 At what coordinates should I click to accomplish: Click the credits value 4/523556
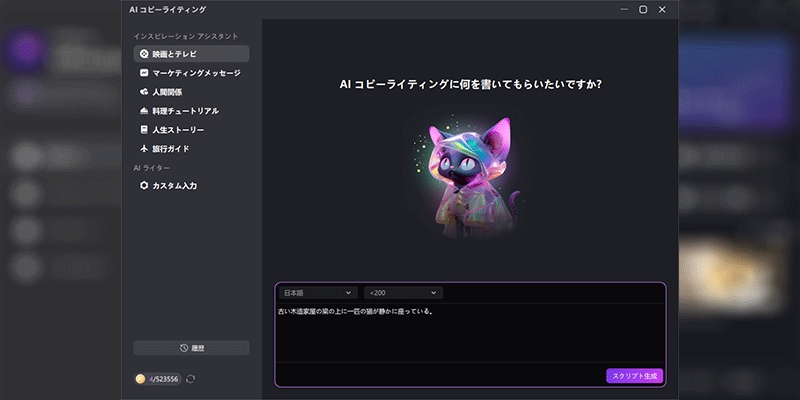[163, 379]
